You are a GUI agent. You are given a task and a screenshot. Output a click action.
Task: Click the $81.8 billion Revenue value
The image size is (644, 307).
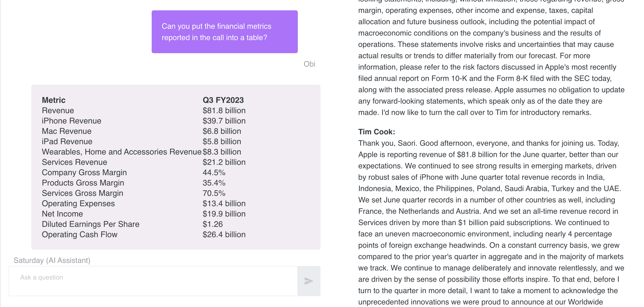(x=224, y=110)
